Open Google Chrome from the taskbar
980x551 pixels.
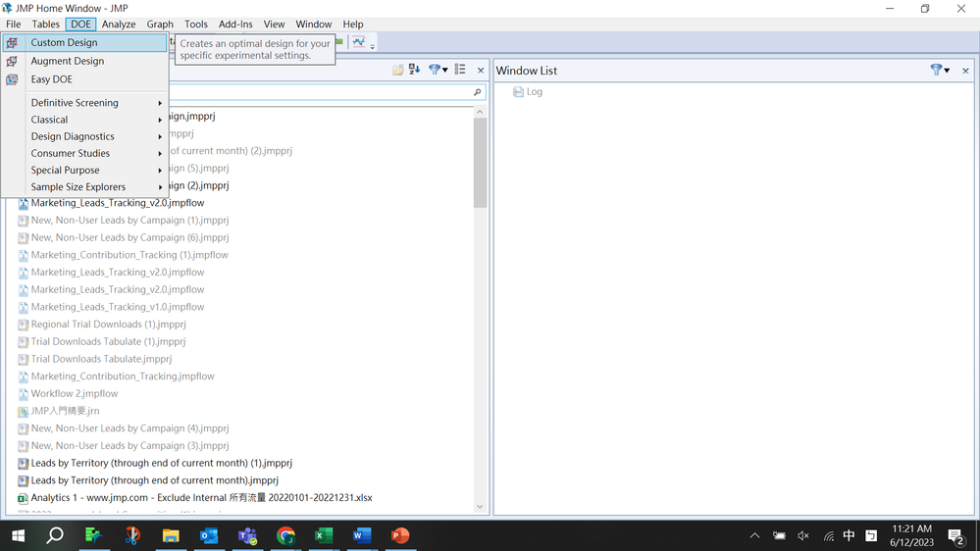pos(285,535)
